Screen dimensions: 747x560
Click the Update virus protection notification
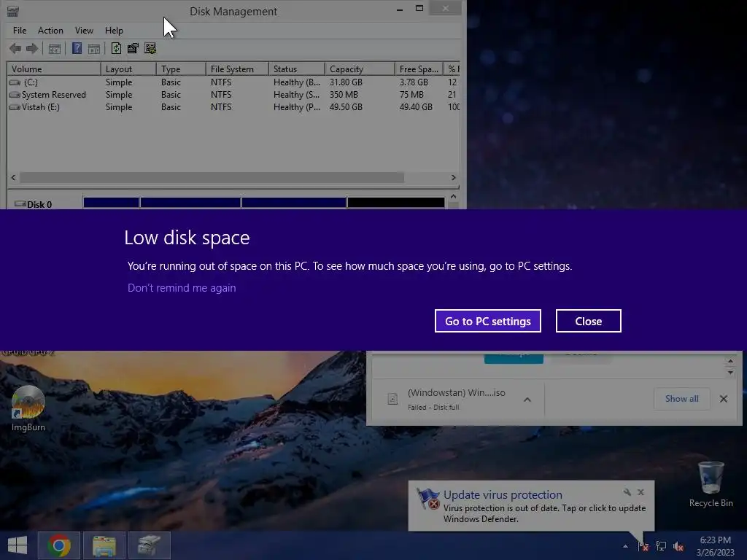[x=531, y=506]
